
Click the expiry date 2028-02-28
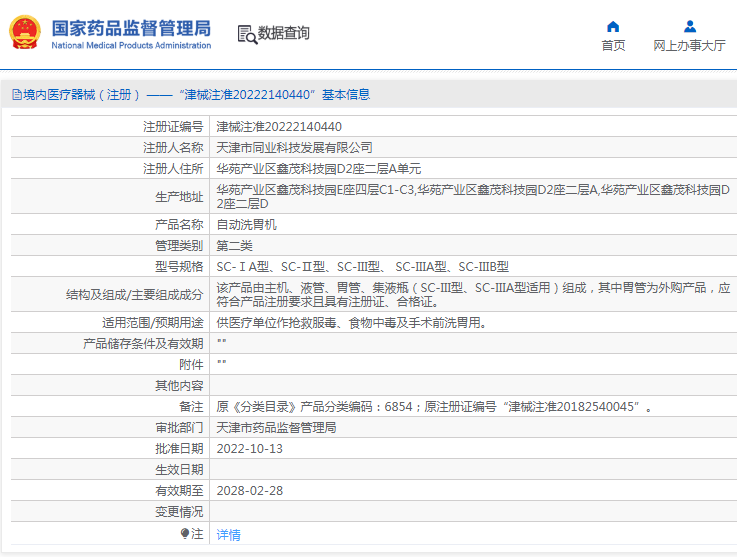pos(250,490)
